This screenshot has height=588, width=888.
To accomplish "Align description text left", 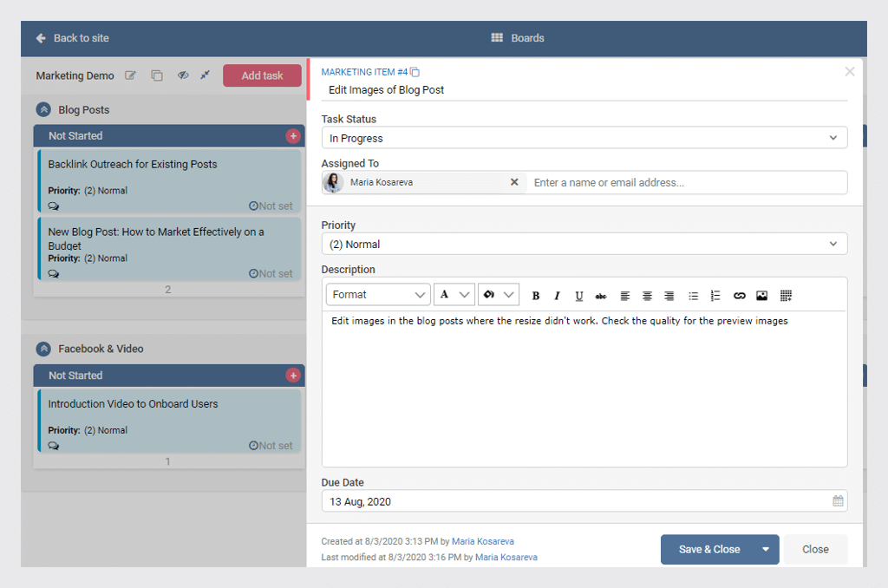I will coord(625,295).
